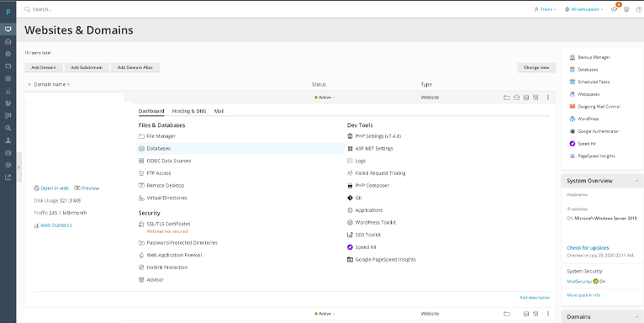Open the All webspaces dropdown
The image size is (644, 323).
pos(583,9)
